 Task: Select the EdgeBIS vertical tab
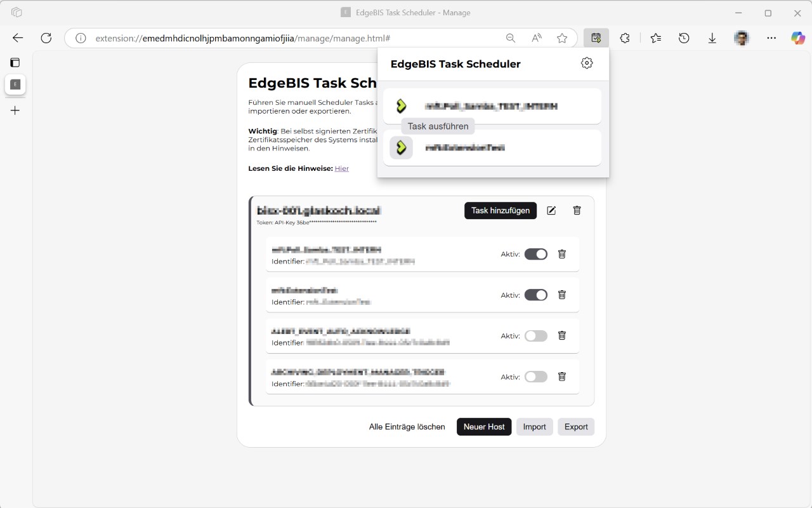[15, 84]
